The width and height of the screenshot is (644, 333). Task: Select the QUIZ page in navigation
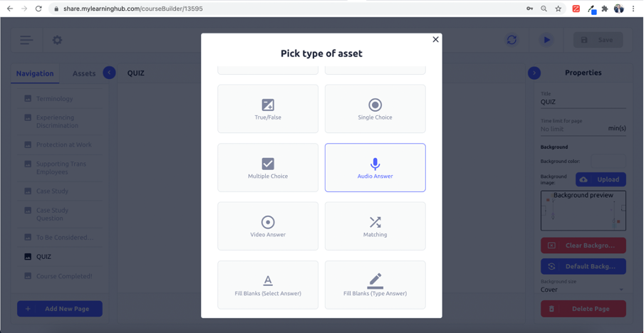(61, 257)
